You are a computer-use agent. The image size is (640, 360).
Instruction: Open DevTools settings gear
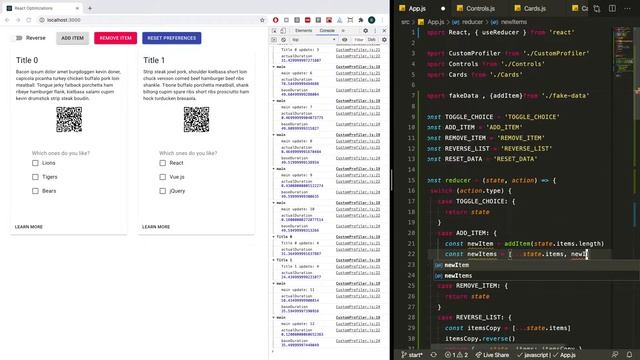pos(365,31)
